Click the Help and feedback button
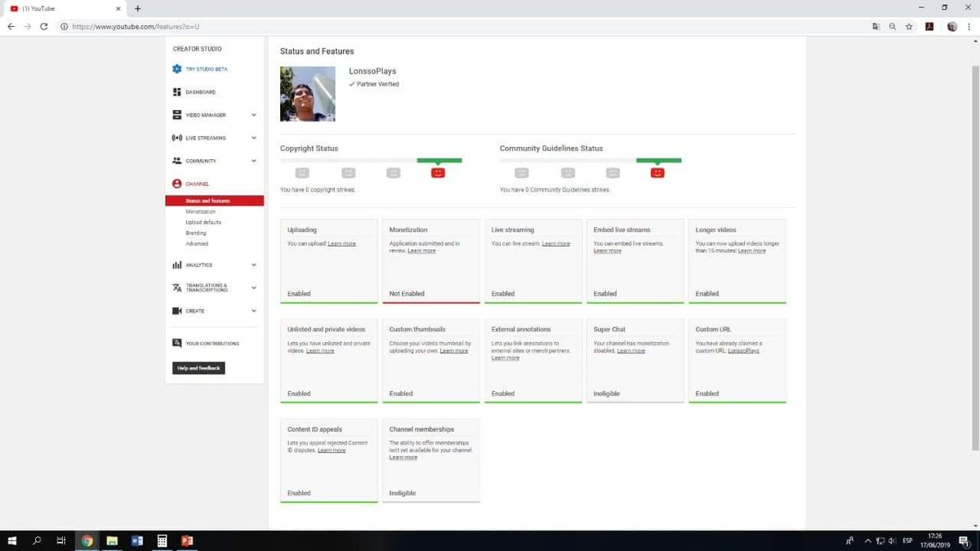The height and width of the screenshot is (551, 980). point(199,368)
